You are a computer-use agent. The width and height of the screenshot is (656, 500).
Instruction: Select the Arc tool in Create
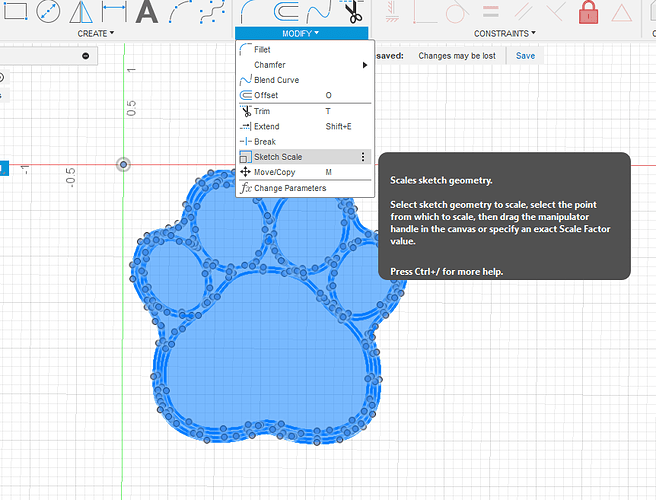coord(180,11)
